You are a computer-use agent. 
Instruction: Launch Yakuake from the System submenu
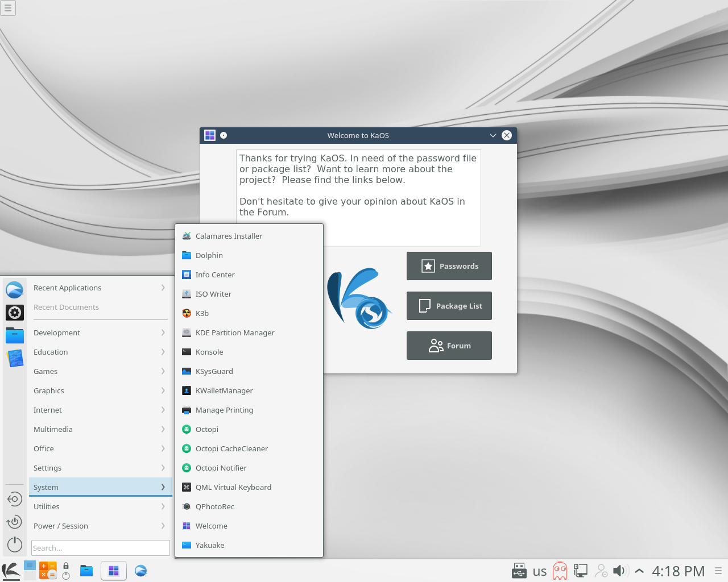pyautogui.click(x=249, y=546)
